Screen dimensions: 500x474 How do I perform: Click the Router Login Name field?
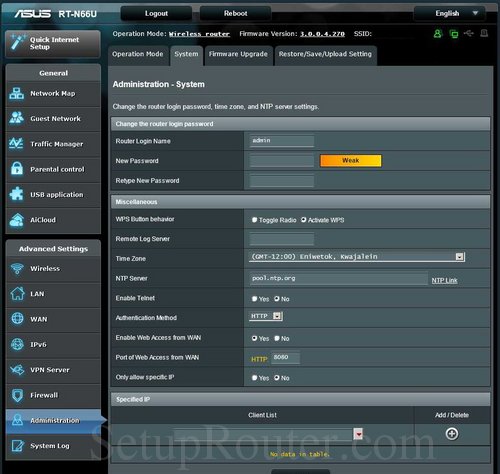[282, 141]
